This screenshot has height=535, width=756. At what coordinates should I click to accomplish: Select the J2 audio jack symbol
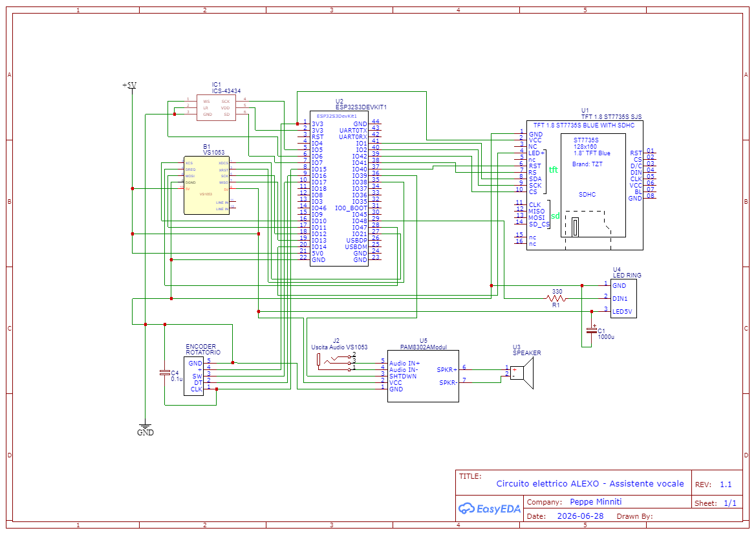pyautogui.click(x=336, y=362)
